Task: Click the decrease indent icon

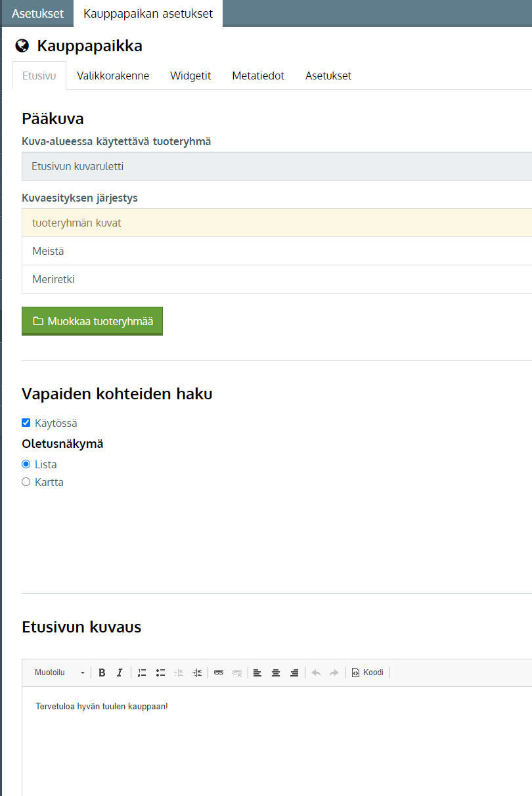Action: point(179,673)
